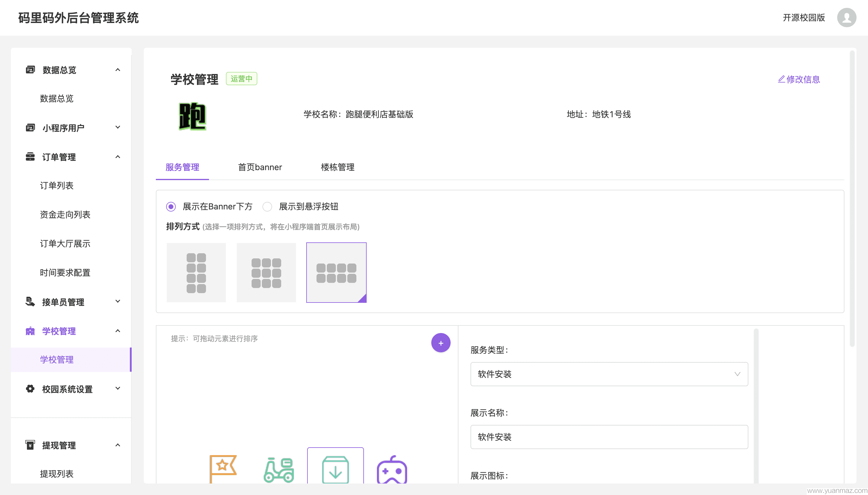Select the purple game controller service icon
This screenshot has width=868, height=495.
point(392,469)
